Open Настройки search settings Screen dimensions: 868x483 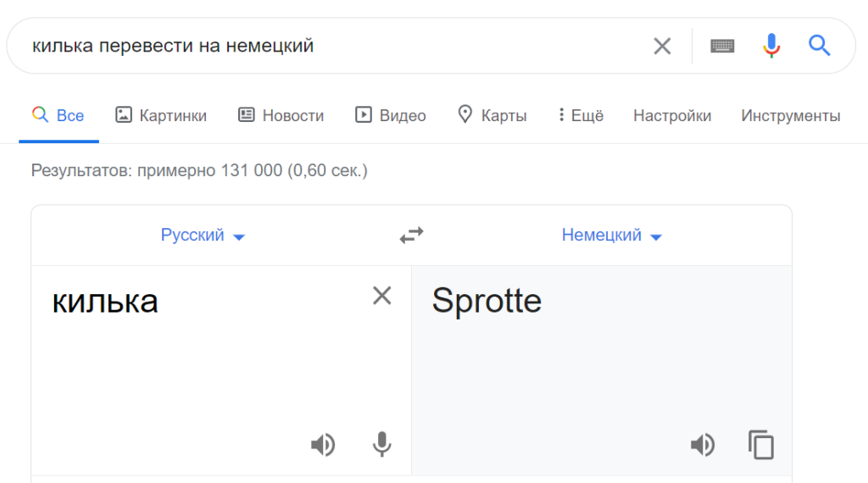coord(672,115)
